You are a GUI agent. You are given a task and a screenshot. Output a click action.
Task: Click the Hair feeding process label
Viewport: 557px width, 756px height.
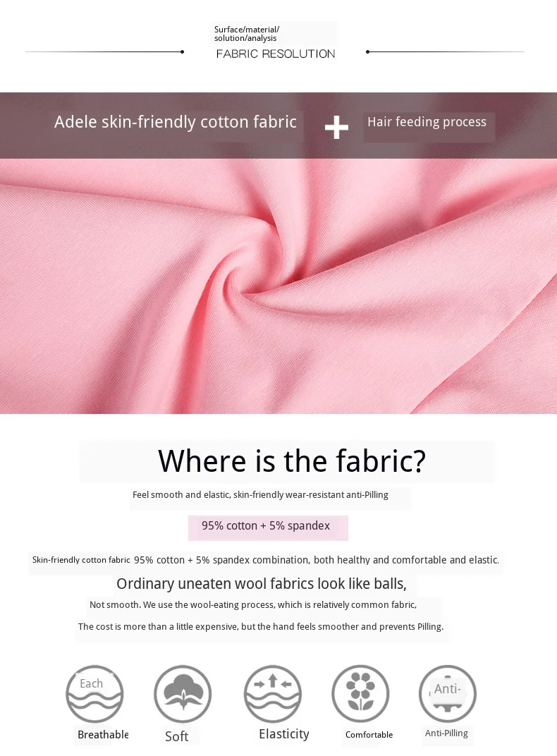[x=427, y=121]
